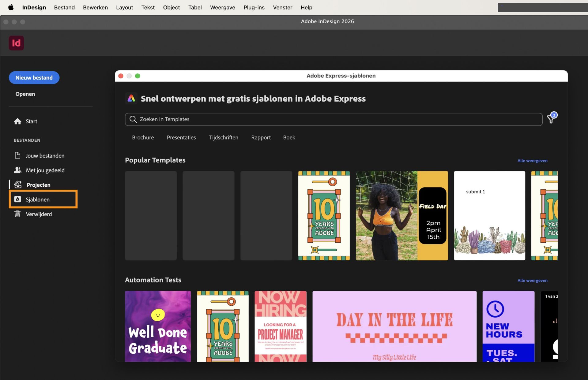
Task: Open Verwijderd via the trash icon
Action: pos(39,214)
